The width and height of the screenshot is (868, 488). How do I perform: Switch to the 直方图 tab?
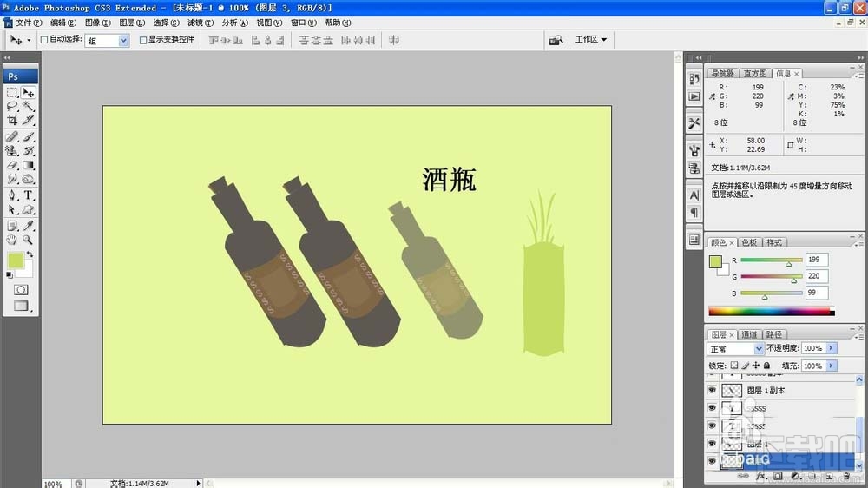(x=755, y=74)
